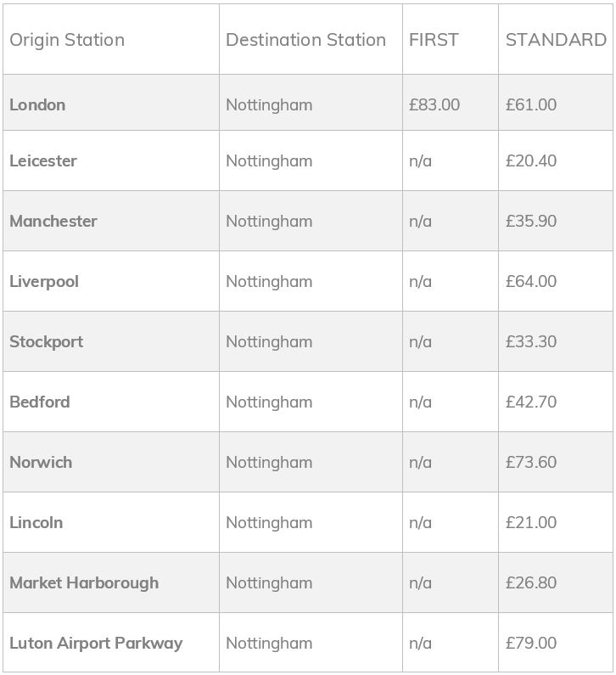The image size is (616, 675).
Task: Select the £73.60 Norwich standard fare
Action: [531, 462]
